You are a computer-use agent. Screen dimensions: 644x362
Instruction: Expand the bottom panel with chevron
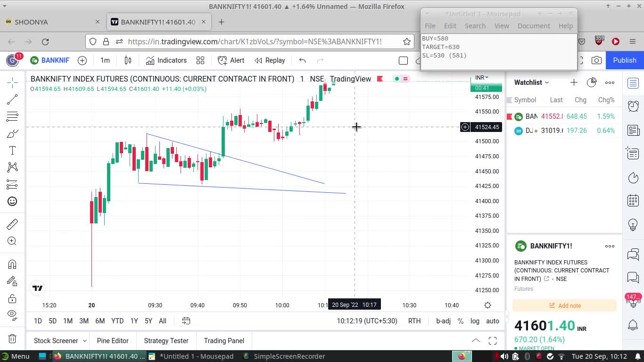point(476,341)
